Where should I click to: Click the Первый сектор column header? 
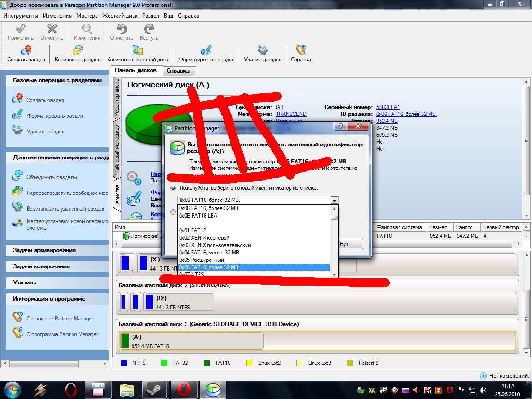pyautogui.click(x=501, y=227)
